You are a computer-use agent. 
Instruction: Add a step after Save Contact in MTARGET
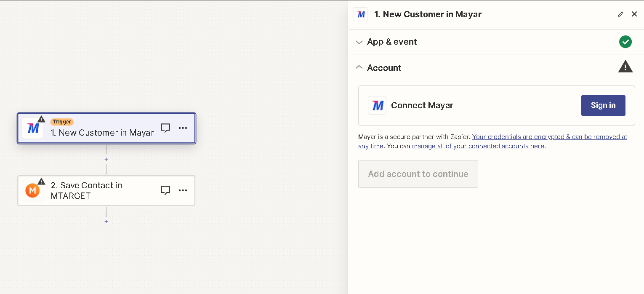[106, 222]
